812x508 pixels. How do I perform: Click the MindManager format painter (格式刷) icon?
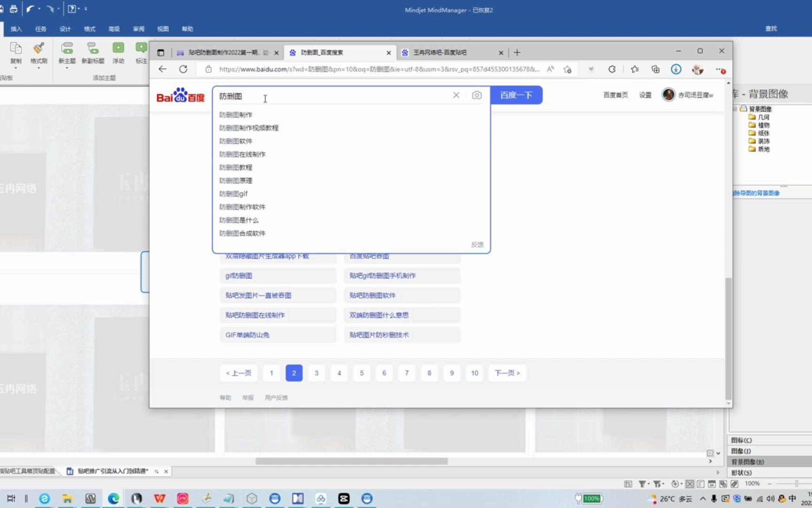click(x=39, y=48)
